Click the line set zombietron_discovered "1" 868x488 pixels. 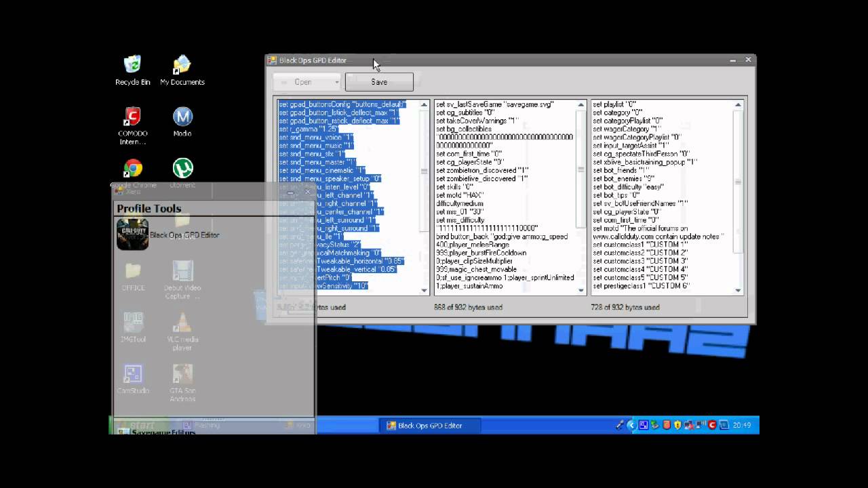pos(482,170)
